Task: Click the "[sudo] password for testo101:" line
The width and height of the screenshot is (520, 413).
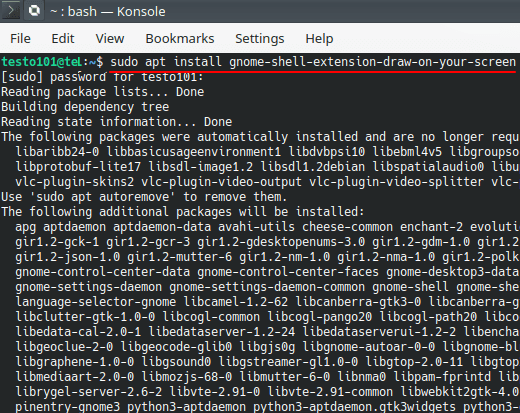Action: (x=102, y=77)
